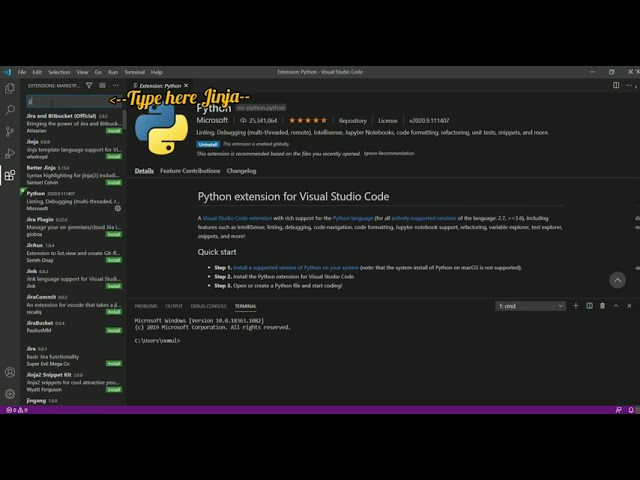Screen dimensions: 640x480
Task: Click the Ignore Recommendation link
Action: tap(389, 153)
